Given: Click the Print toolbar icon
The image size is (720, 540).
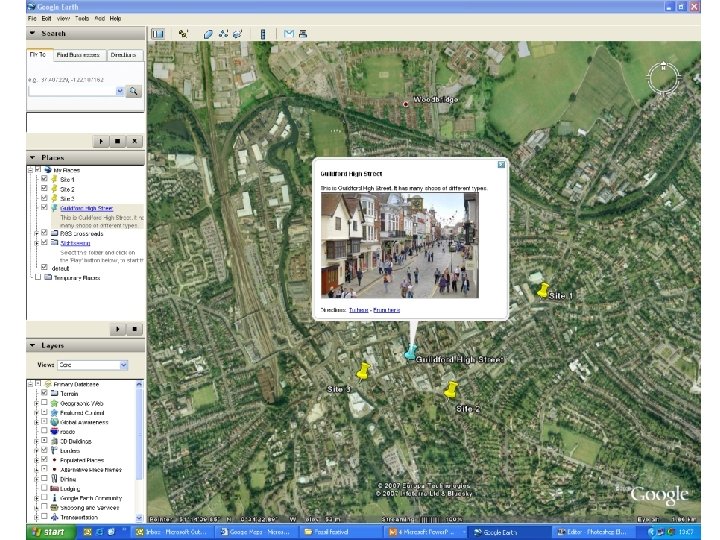Looking at the screenshot, I should pyautogui.click(x=302, y=33).
